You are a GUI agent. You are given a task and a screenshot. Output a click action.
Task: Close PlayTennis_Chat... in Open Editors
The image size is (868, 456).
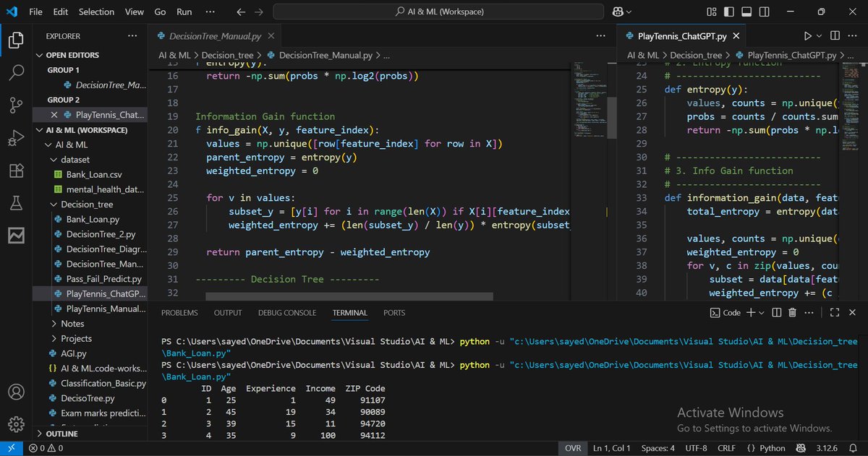[x=54, y=115]
